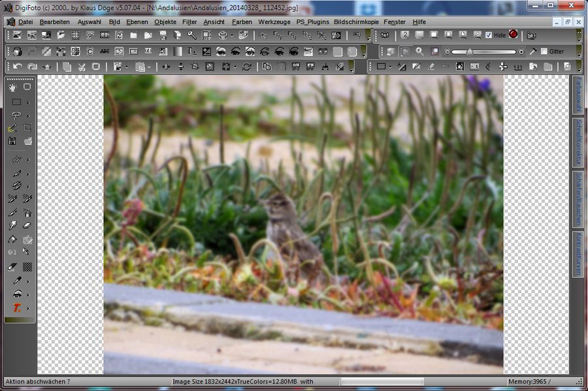Select the Hand pan tool
588x391 pixels.
12,87
